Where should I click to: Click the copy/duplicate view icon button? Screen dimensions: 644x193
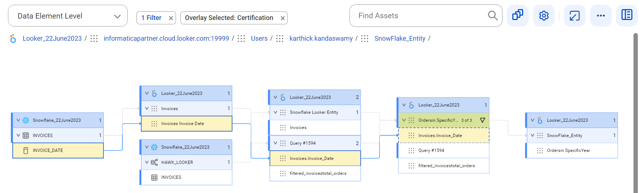coord(517,16)
